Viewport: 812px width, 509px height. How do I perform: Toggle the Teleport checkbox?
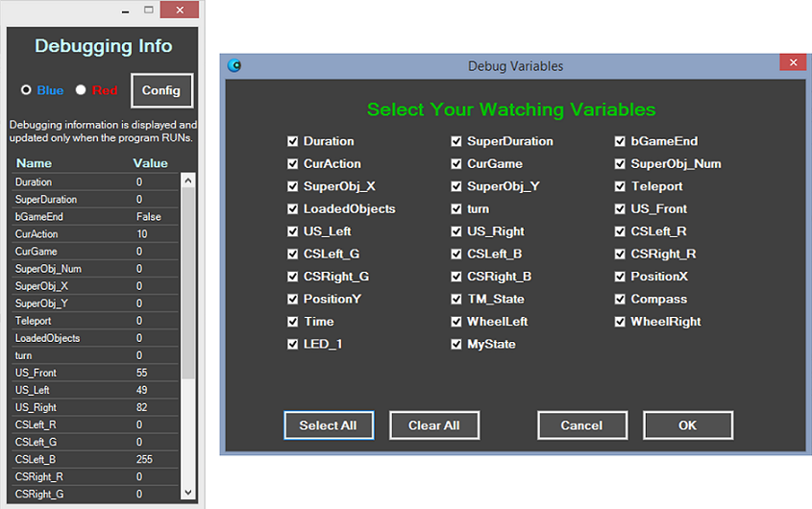pyautogui.click(x=621, y=186)
